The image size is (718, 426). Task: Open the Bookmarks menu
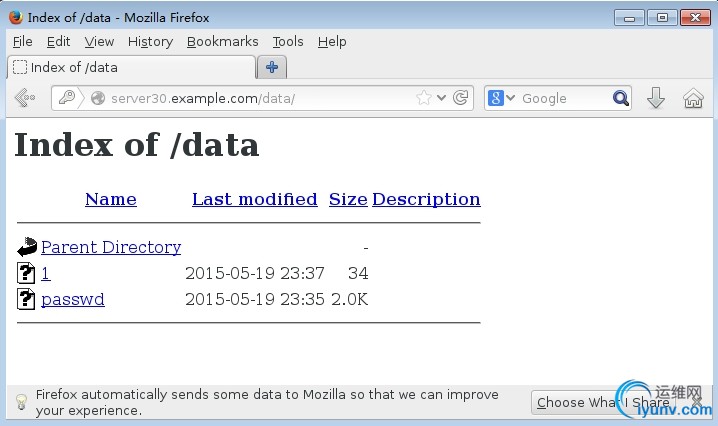[x=222, y=41]
